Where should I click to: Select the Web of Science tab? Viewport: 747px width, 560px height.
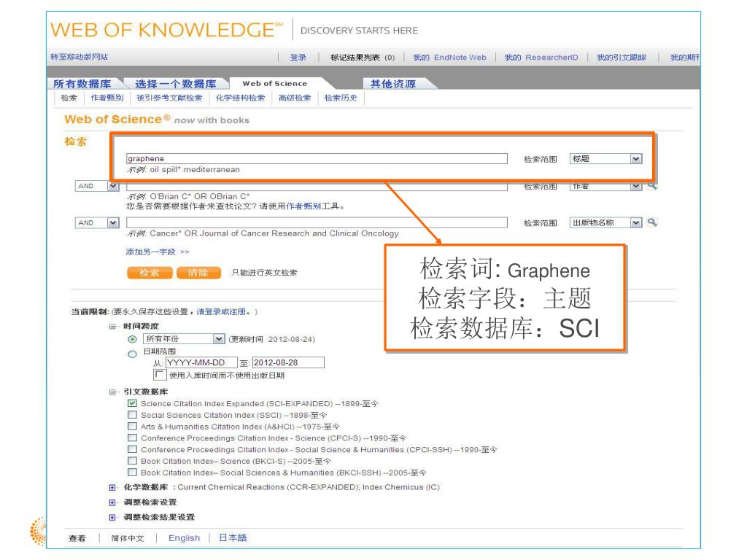click(275, 83)
